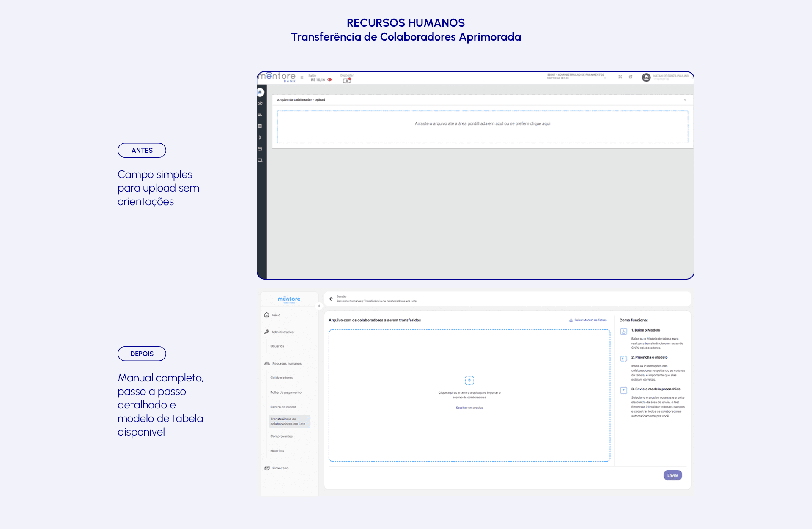Click the DEPOIS pill label

tap(142, 354)
